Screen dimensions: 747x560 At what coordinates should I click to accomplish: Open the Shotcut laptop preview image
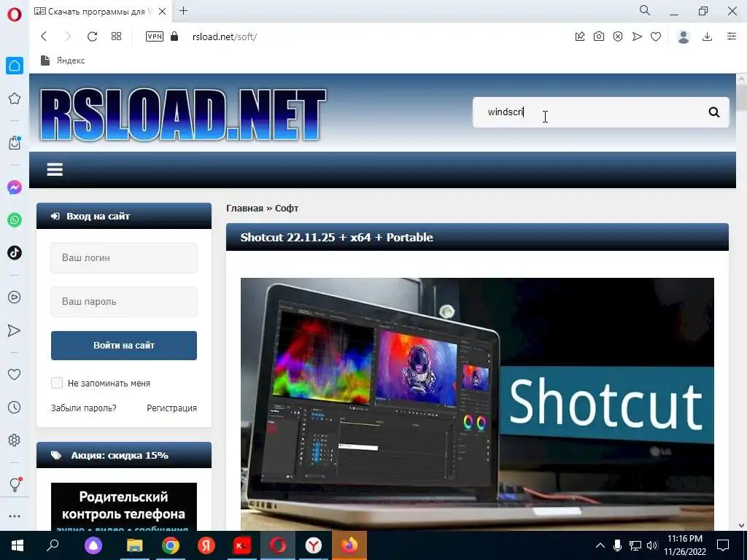[x=477, y=404]
